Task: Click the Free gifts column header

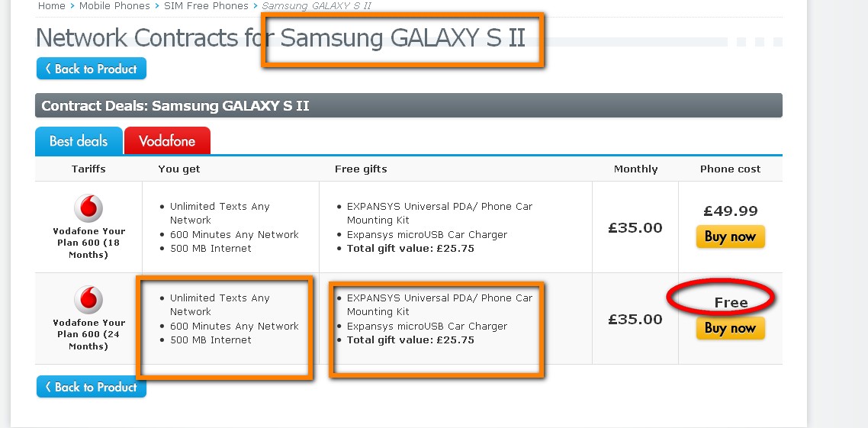Action: click(x=361, y=169)
